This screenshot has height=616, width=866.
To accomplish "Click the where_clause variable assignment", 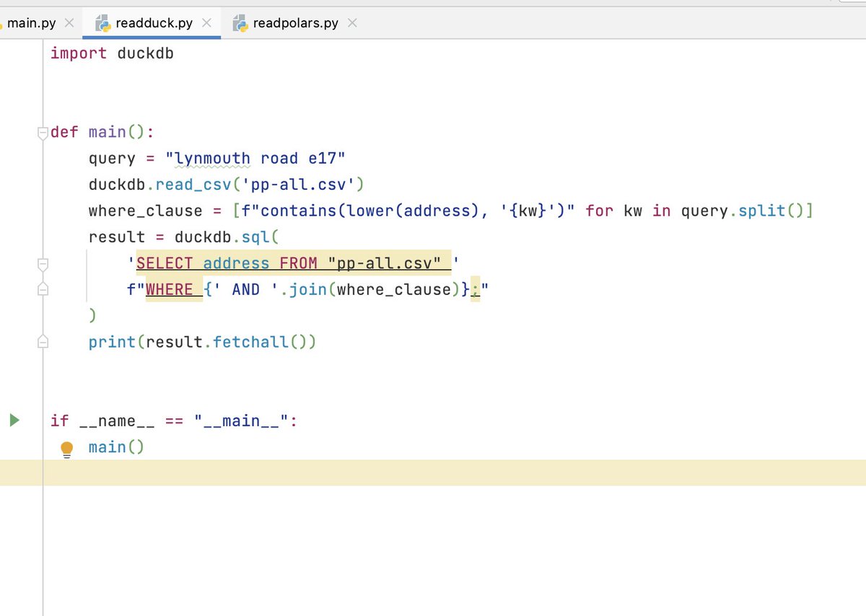I will [145, 211].
